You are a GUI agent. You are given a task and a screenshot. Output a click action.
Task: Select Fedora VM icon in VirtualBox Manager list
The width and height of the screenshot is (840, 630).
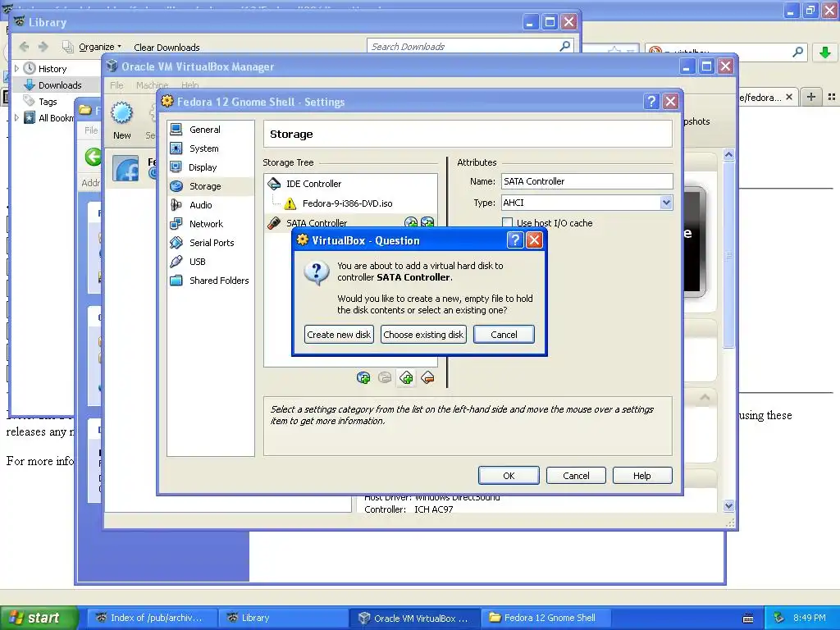(126, 168)
